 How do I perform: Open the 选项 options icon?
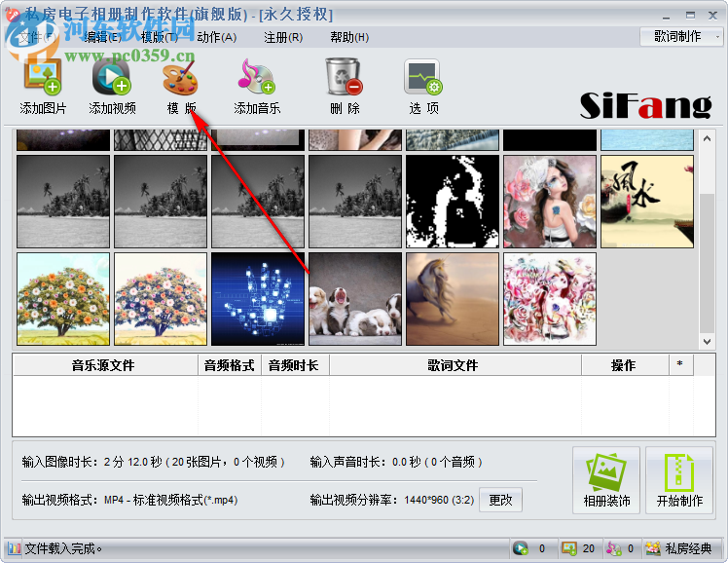(423, 77)
